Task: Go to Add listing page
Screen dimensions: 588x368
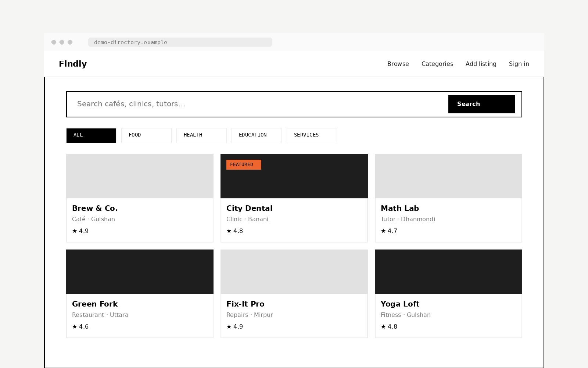Action: coord(481,64)
